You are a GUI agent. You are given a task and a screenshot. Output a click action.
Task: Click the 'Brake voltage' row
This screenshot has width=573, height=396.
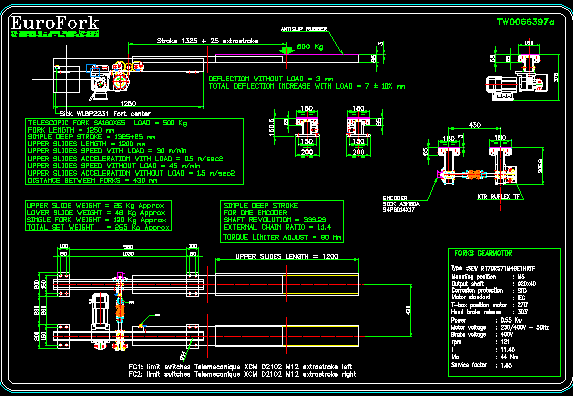482,335
